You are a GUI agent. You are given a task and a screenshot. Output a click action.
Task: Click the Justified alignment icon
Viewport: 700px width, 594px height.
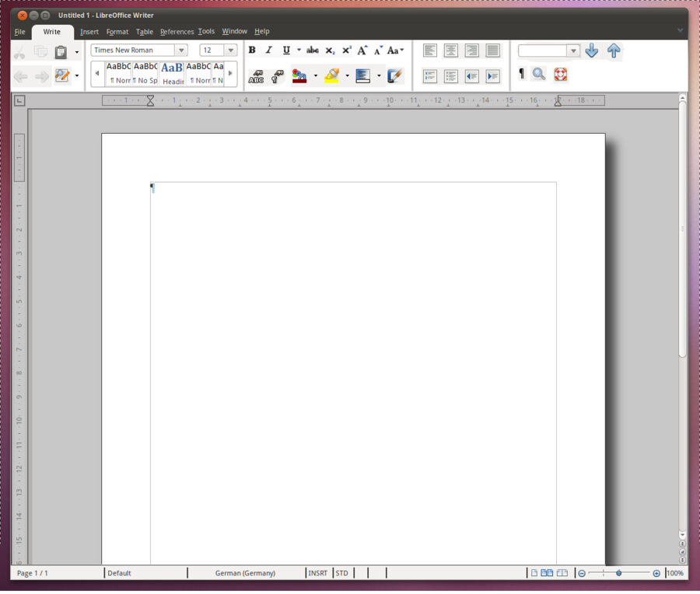tap(493, 51)
